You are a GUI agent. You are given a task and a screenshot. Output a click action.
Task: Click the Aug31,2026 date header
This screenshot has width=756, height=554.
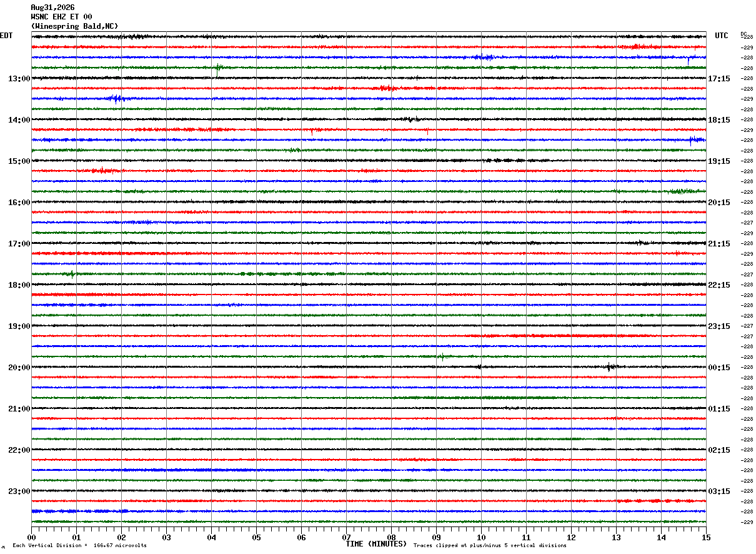click(52, 8)
